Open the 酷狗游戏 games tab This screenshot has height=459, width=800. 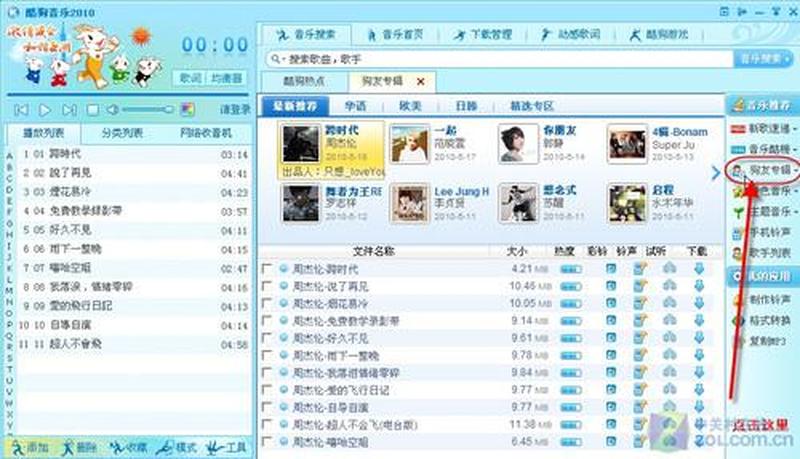click(x=659, y=35)
